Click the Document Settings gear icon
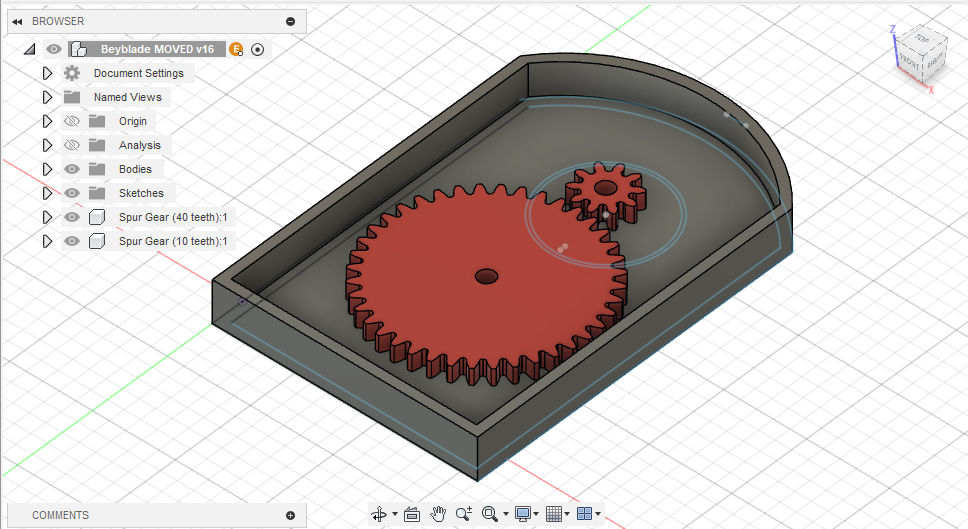The height and width of the screenshot is (529, 968). coord(72,73)
